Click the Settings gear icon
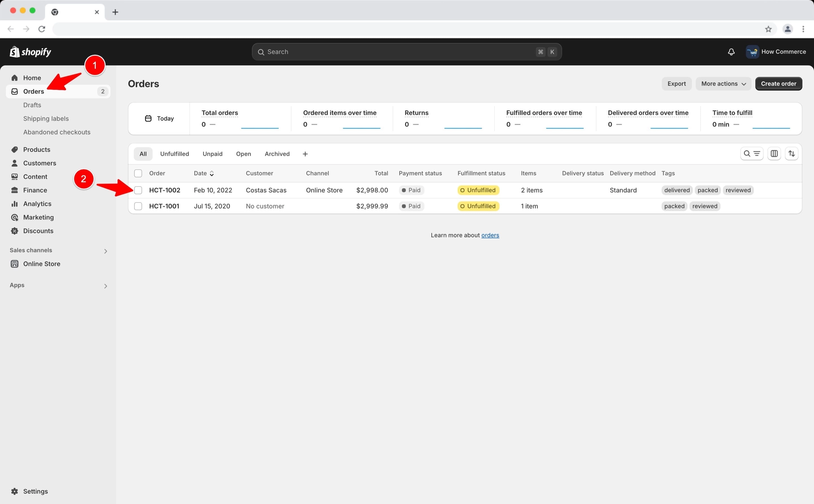814x504 pixels. (x=14, y=491)
